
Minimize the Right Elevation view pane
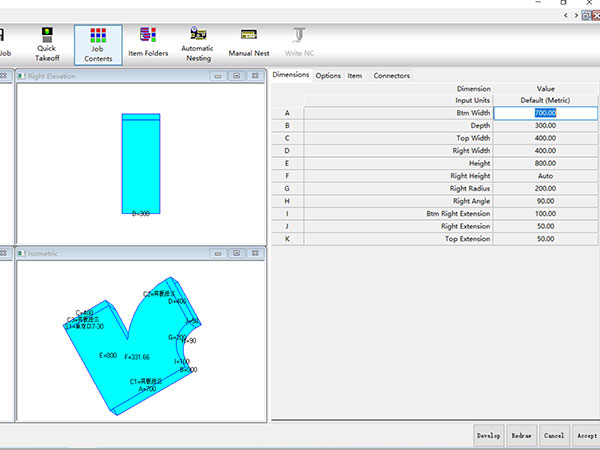[218, 76]
